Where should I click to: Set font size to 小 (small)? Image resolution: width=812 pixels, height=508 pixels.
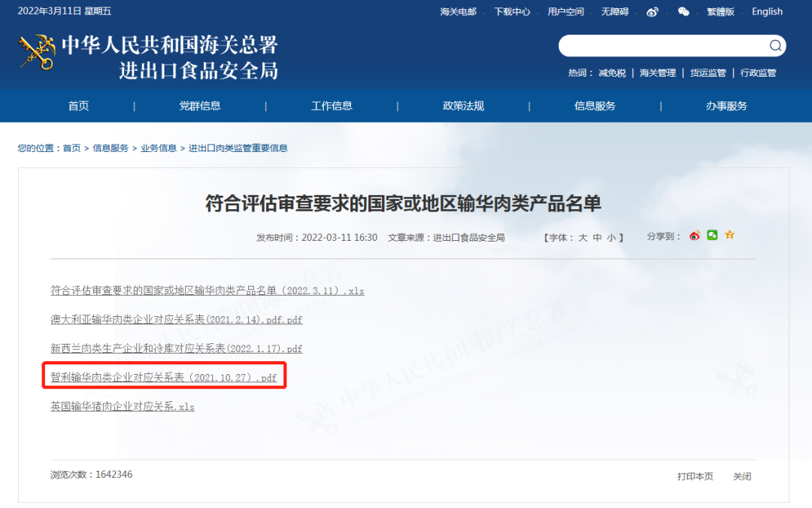pos(611,238)
